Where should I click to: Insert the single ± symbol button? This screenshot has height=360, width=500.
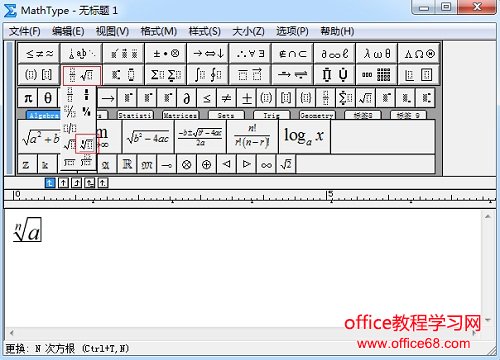click(x=247, y=98)
